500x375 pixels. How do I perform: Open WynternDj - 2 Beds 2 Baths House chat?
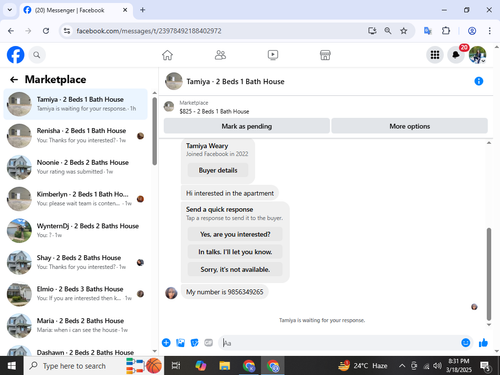pyautogui.click(x=75, y=231)
